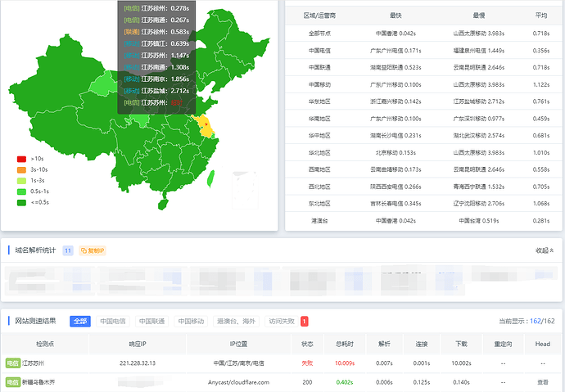Click Hainan island on the map
The image size is (565, 392).
(163, 205)
